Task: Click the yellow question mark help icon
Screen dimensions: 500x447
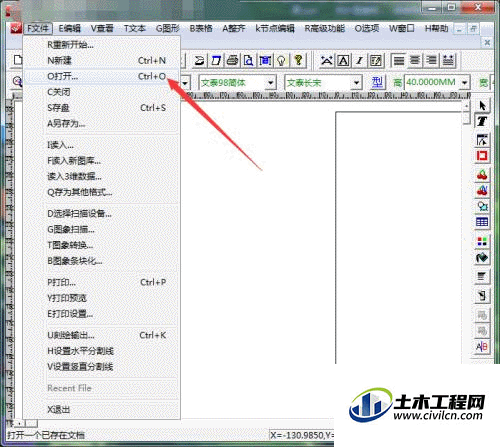Action: pos(298,60)
